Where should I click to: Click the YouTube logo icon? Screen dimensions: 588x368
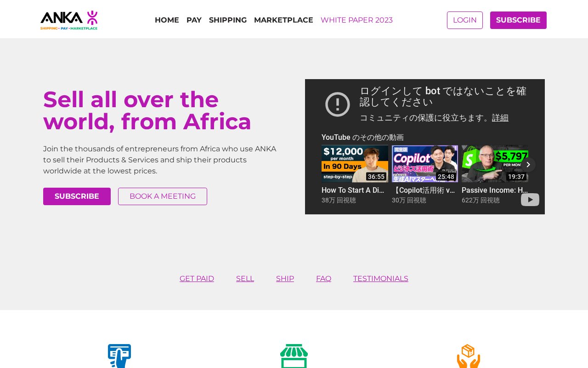point(530,200)
